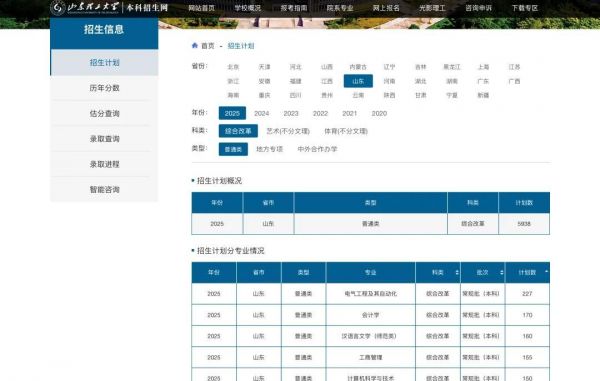
Task: Select year 2020 filter
Action: click(379, 113)
